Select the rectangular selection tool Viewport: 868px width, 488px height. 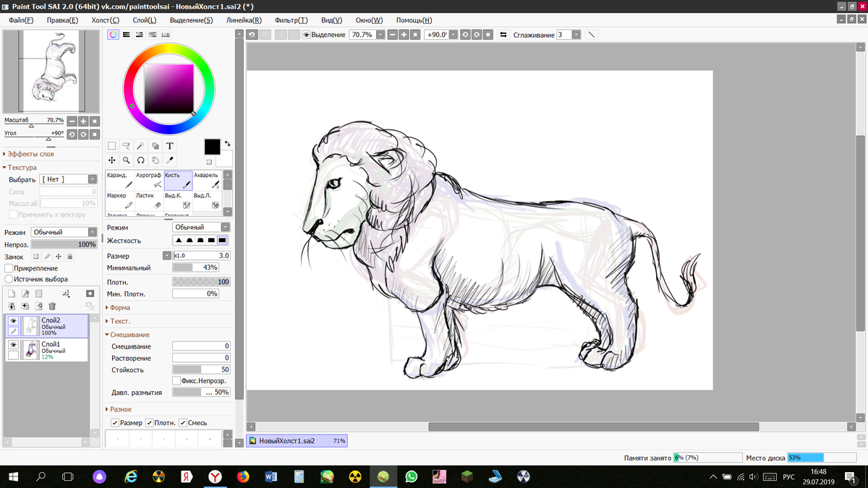112,146
